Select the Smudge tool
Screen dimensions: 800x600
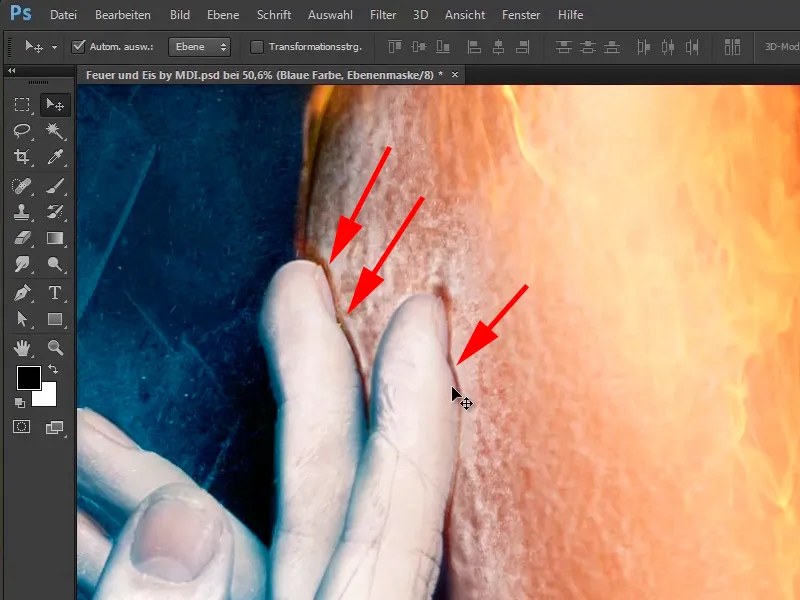click(x=21, y=264)
